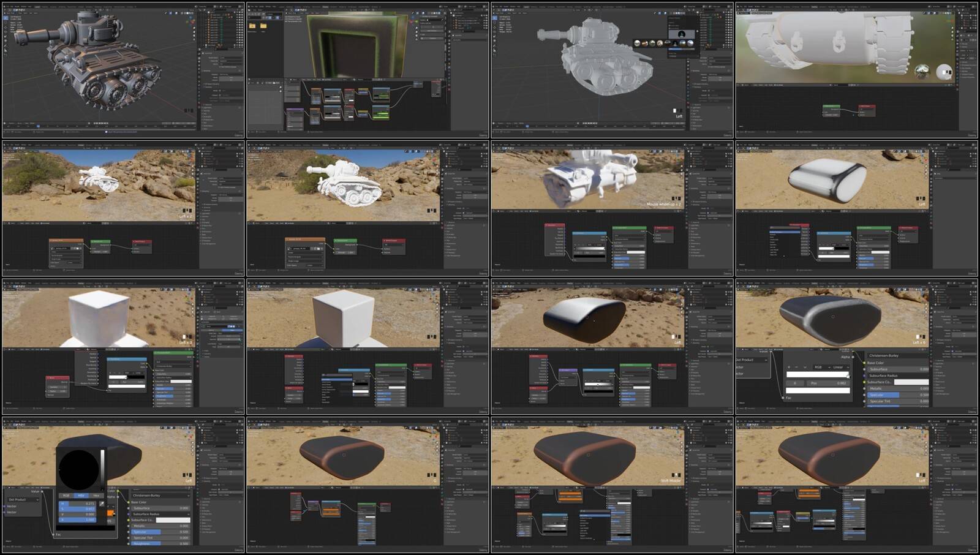Select the HSV mode in the color picker
This screenshot has width=980, height=555.
pos(81,496)
